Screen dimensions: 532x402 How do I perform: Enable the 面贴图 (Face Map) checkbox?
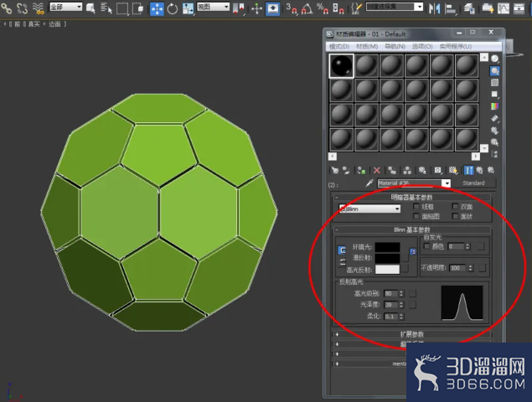[416, 216]
